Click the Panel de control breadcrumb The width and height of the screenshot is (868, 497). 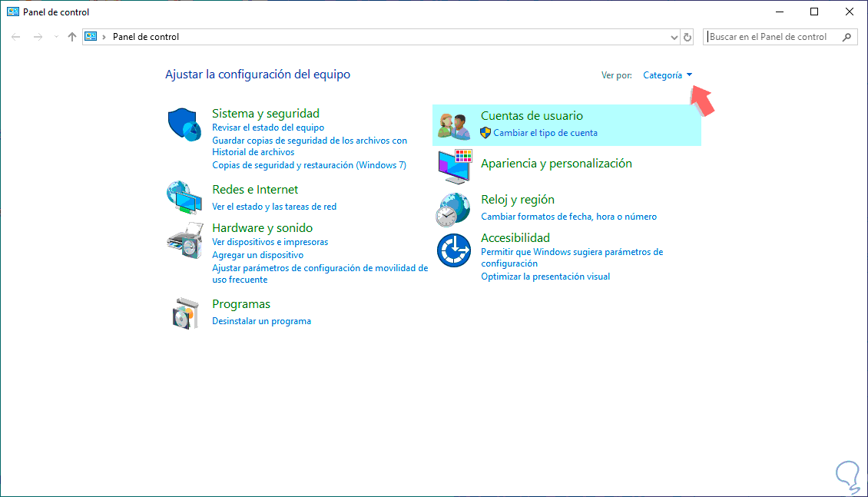[x=146, y=37]
